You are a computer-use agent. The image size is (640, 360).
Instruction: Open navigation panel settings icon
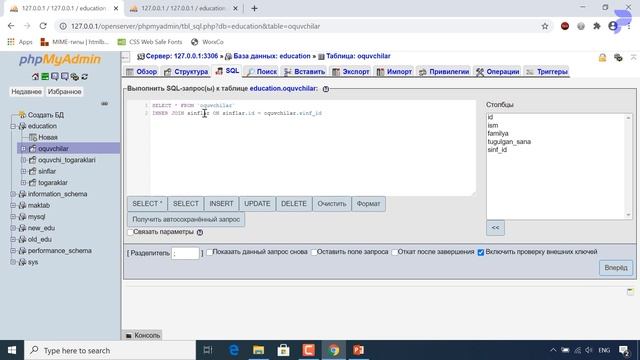[x=74, y=76]
